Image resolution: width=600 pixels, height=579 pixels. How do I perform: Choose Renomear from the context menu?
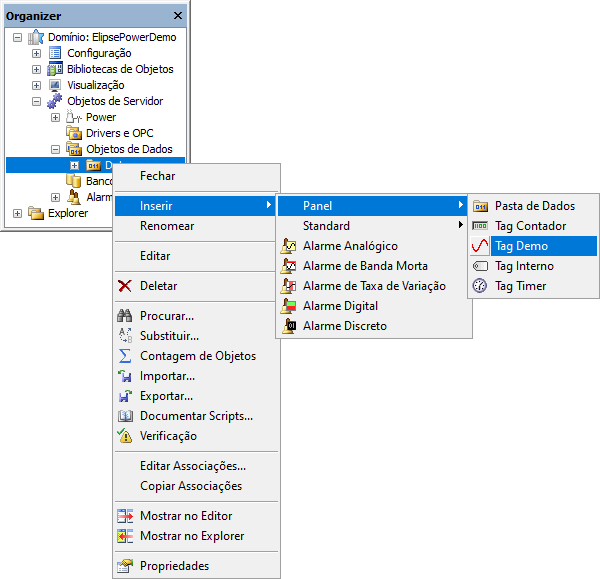pos(167,226)
